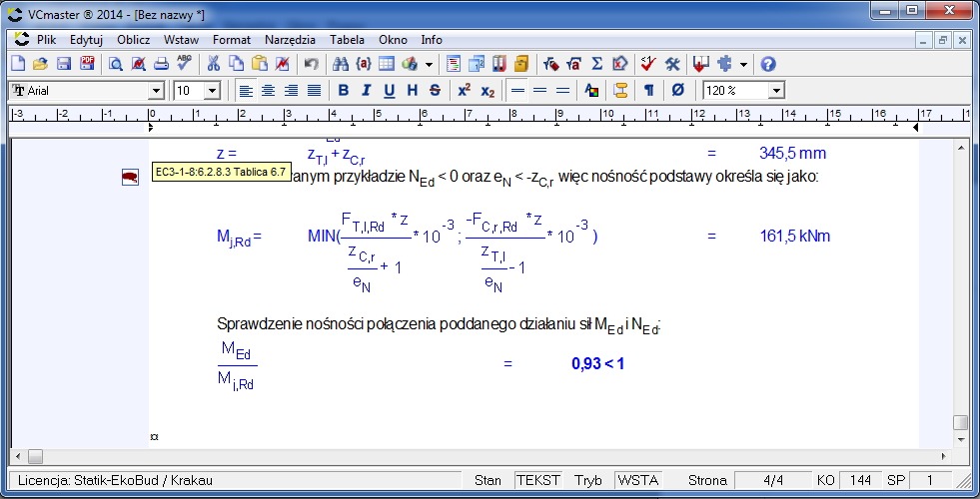Viewport: 980px width, 499px height.
Task: Click the WSTA mode indicator
Action: point(637,480)
